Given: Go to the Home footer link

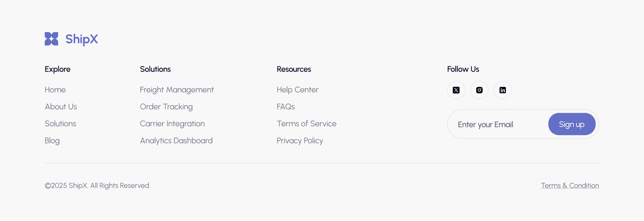Looking at the screenshot, I should [55, 90].
